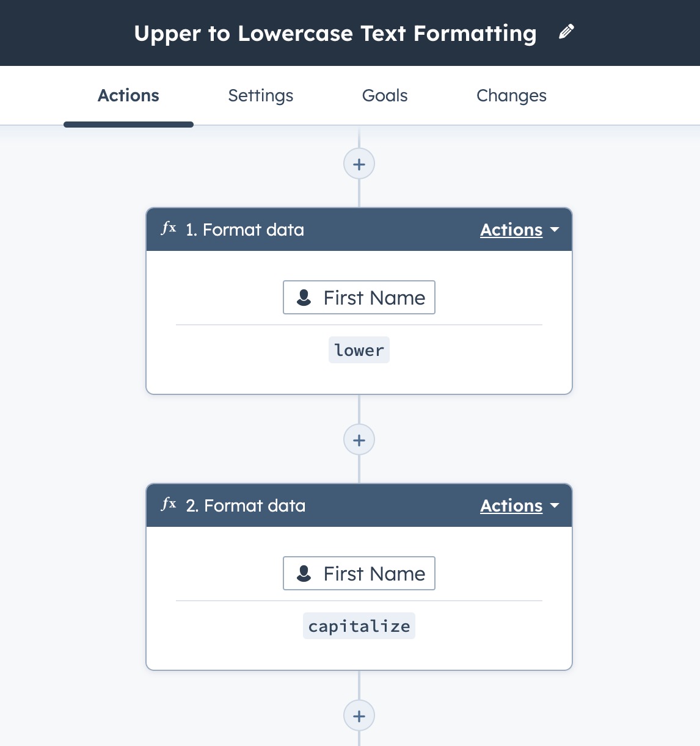Click the 'capitalize' format tag
700x746 pixels.
[x=359, y=626]
